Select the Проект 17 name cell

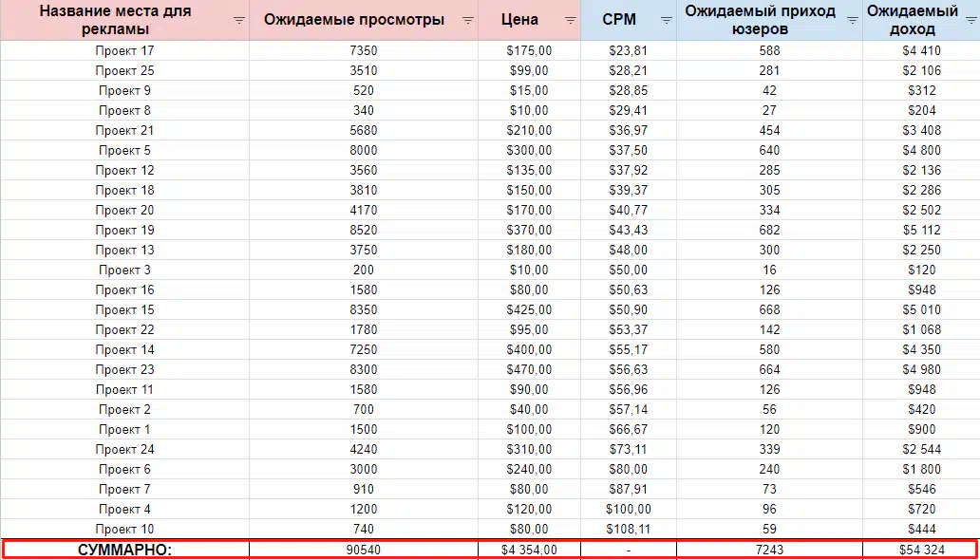pyautogui.click(x=125, y=50)
